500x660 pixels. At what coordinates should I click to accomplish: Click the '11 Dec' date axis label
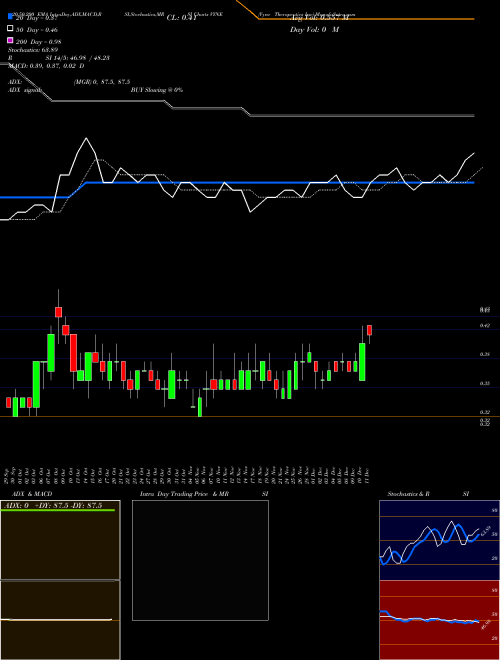pyautogui.click(x=369, y=475)
